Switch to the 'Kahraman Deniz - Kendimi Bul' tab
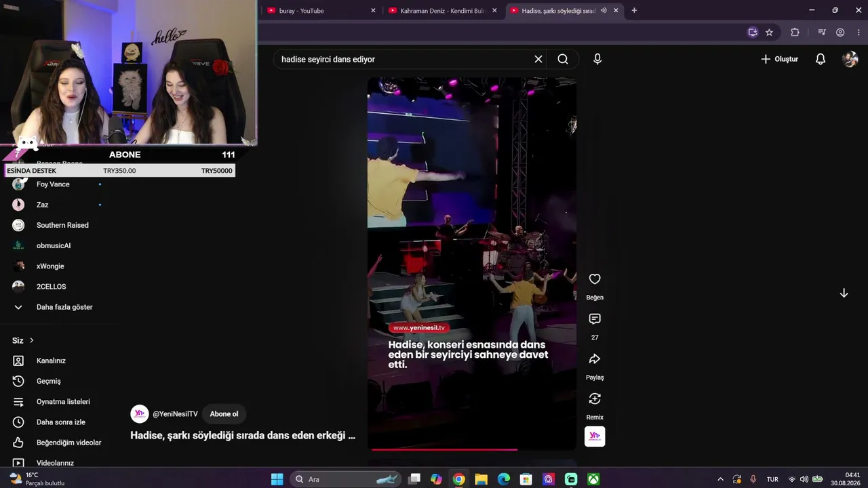Viewport: 868px width, 488px height. click(443, 10)
